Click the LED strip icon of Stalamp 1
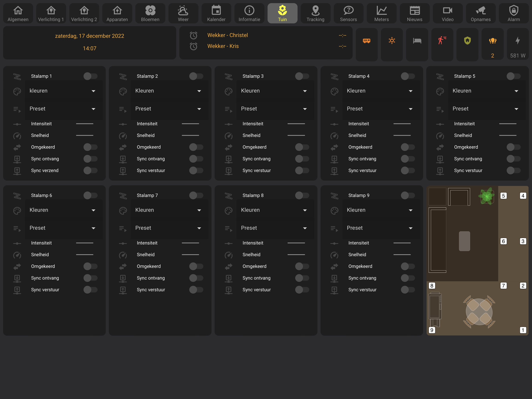The image size is (532, 399). [17, 77]
